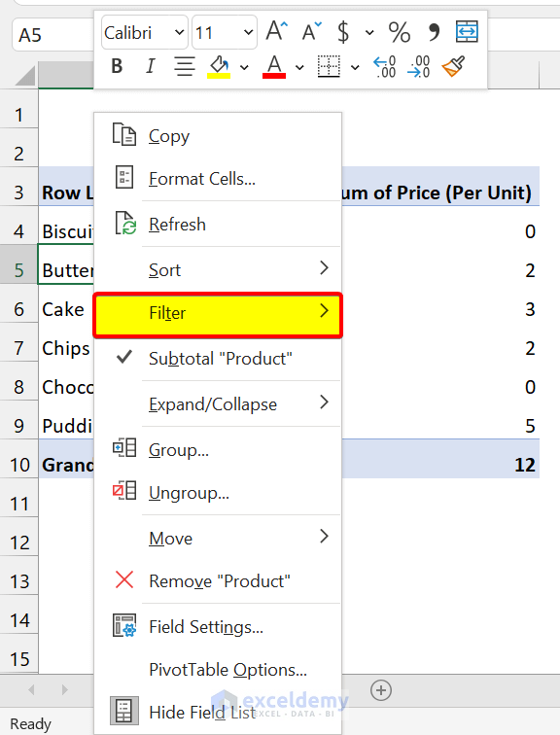Viewport: 560px width, 735px height.
Task: Apply Comma Style formatting
Action: point(434,32)
